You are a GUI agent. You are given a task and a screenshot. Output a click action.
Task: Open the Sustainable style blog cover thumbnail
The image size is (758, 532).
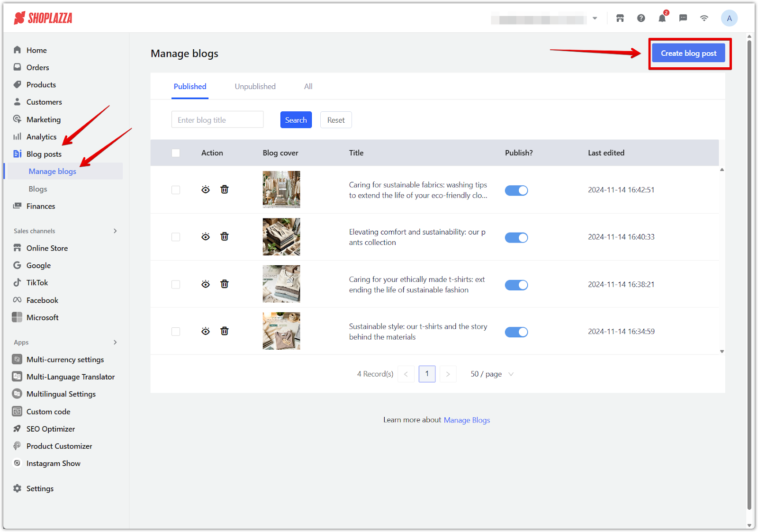(281, 331)
